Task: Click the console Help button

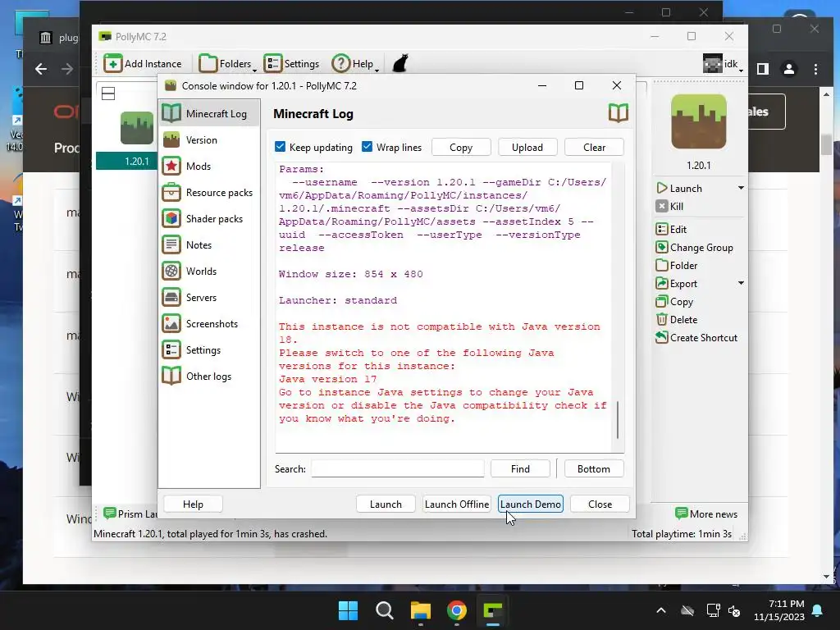Action: pyautogui.click(x=193, y=504)
